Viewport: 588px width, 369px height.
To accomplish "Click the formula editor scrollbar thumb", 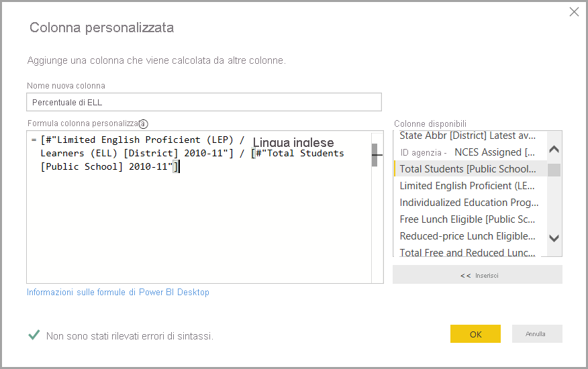I will pos(375,154).
